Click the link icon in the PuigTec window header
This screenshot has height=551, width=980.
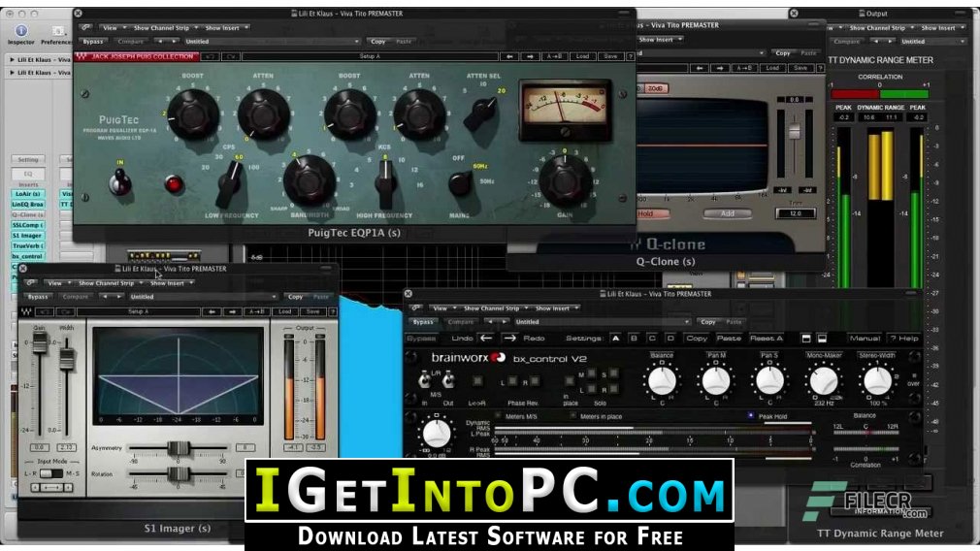click(x=85, y=27)
